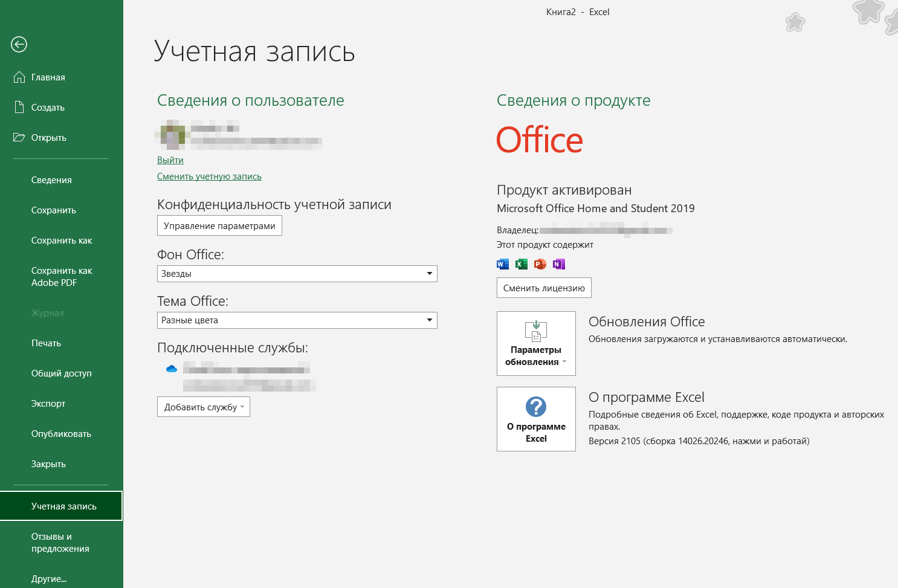
Task: Click the Открыть folder icon
Action: tap(19, 137)
